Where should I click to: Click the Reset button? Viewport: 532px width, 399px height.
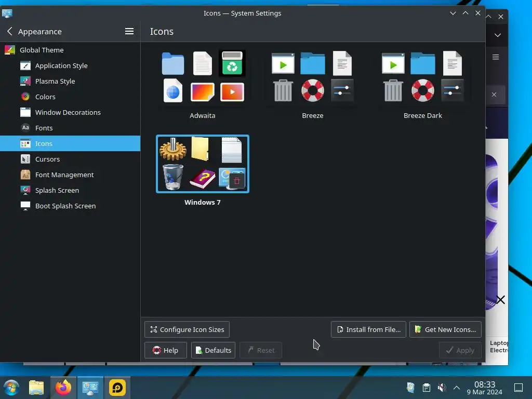coord(261,350)
